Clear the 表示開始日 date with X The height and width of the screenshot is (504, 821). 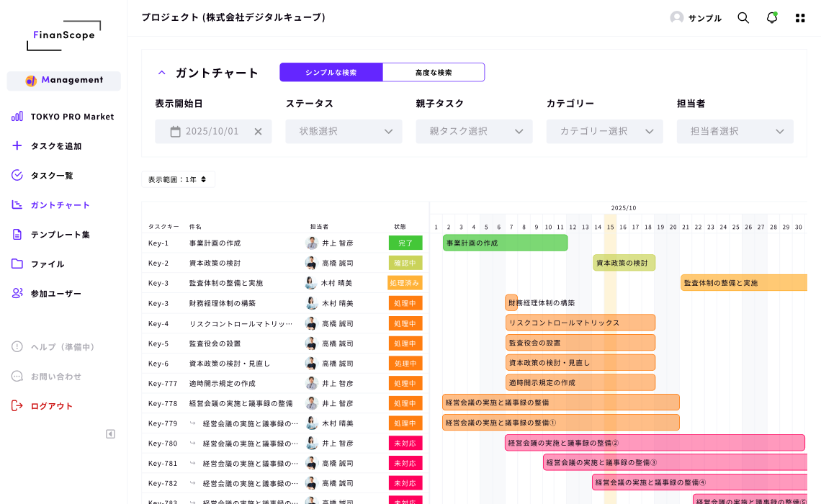click(258, 131)
